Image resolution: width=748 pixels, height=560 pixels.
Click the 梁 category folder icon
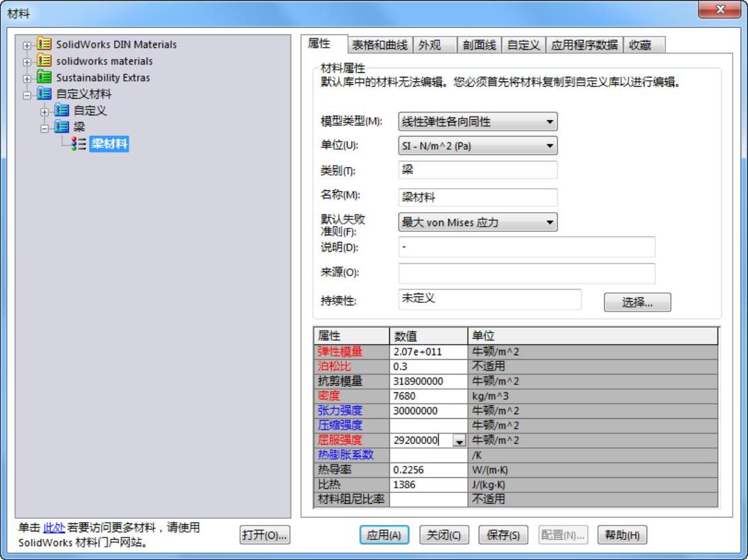62,127
